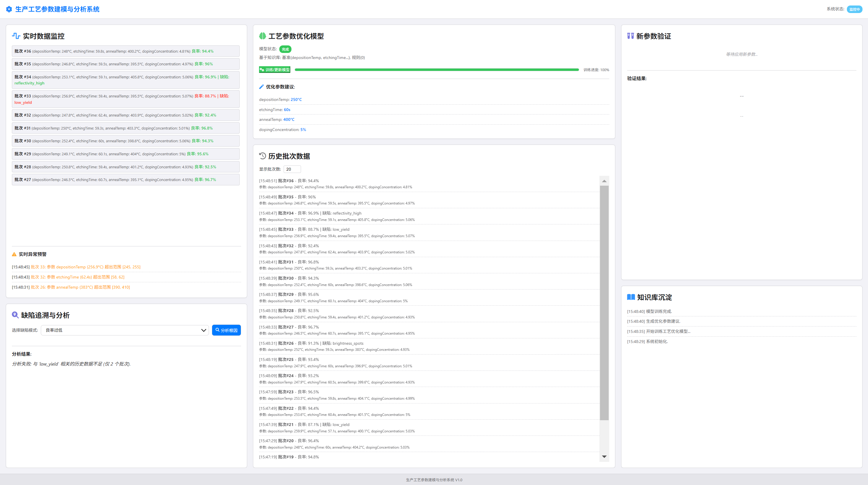
Task: Click the history clock icon above batch data
Action: pyautogui.click(x=263, y=156)
